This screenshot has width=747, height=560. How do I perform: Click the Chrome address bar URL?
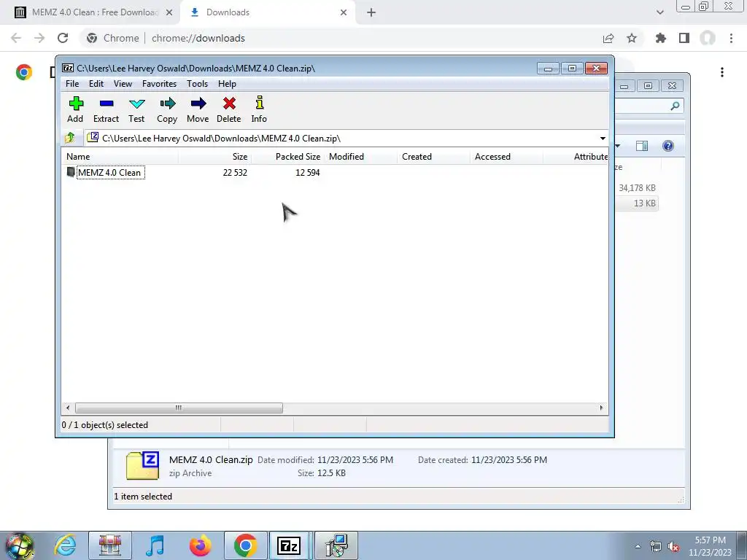click(198, 38)
